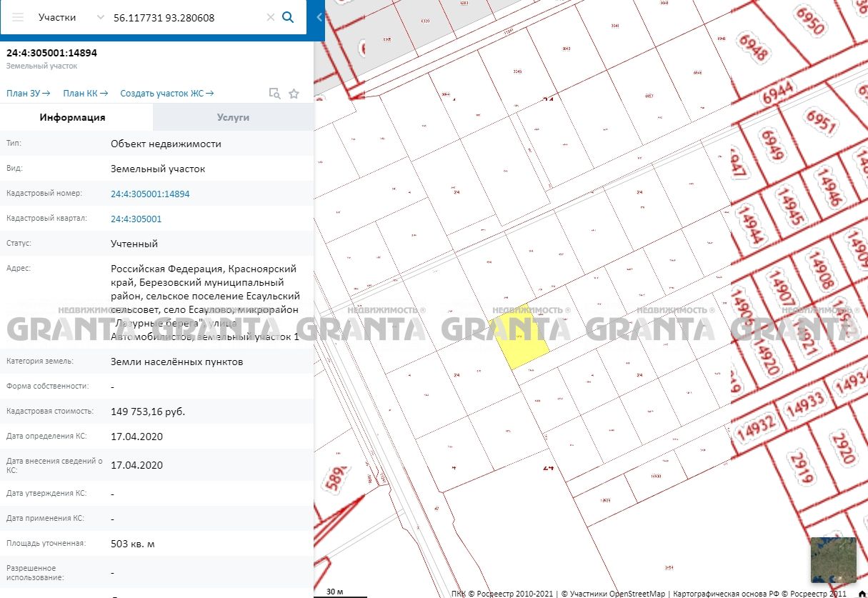Open План КК link
Screen dimensions: 868x598
point(86,93)
